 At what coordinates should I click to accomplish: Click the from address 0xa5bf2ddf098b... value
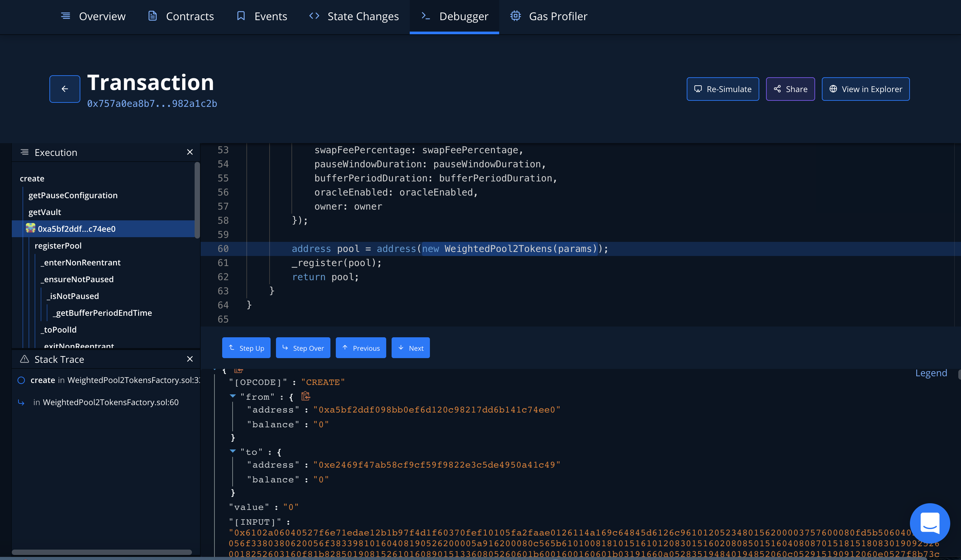click(437, 410)
